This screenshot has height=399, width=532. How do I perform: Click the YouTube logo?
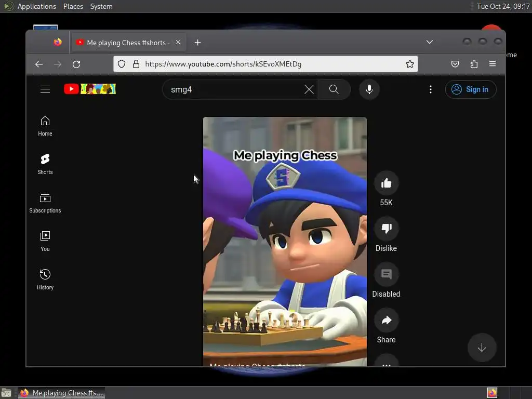click(x=90, y=89)
